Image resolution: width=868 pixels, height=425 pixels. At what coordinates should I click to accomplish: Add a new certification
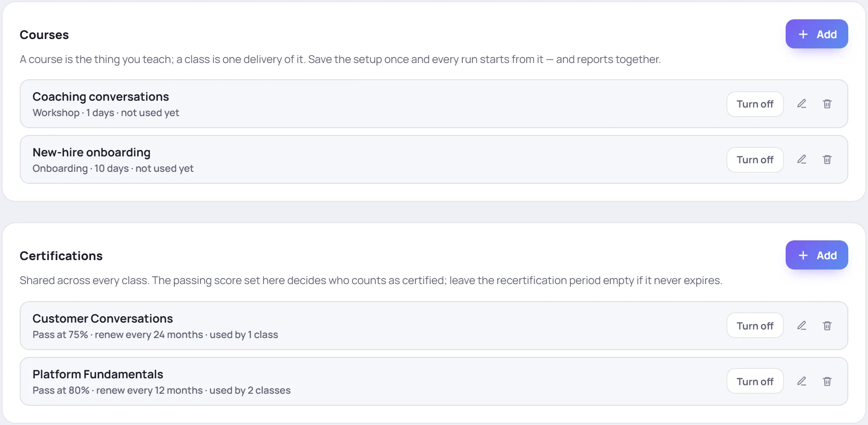817,255
